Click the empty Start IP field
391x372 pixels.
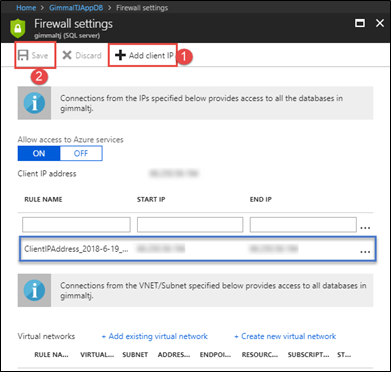coord(190,225)
